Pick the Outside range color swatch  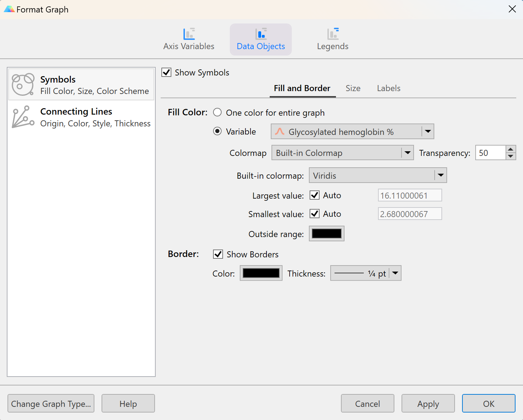click(x=326, y=233)
